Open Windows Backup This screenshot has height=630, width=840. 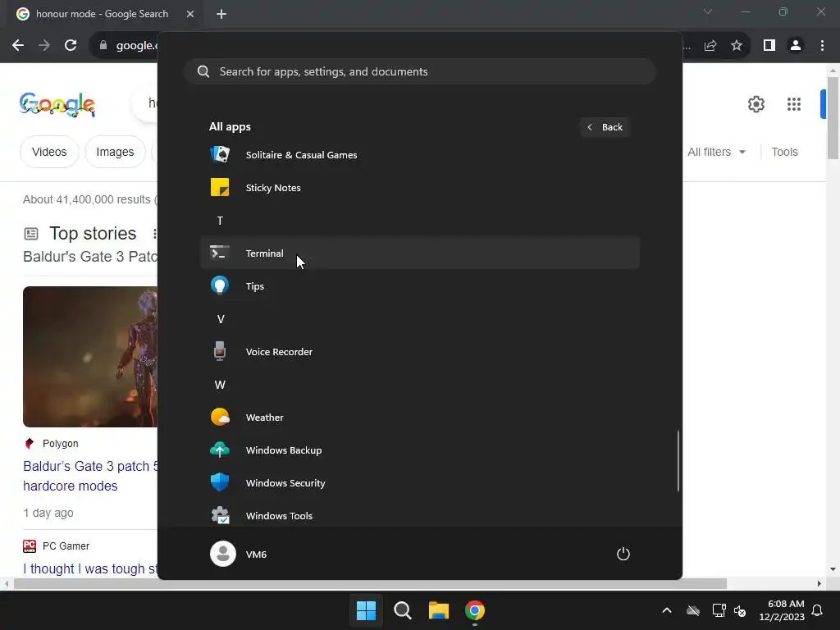(420, 450)
